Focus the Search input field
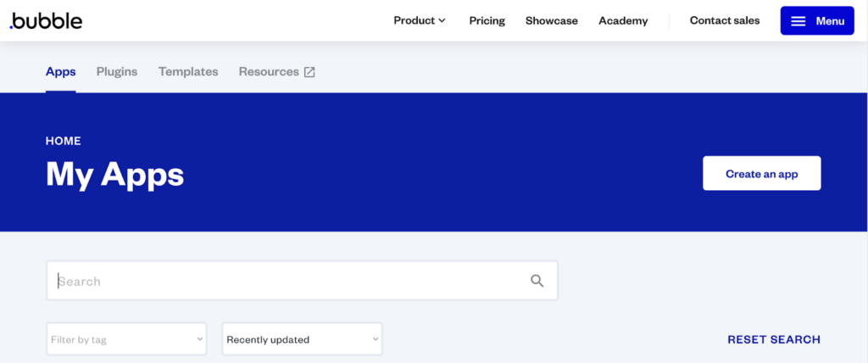Viewport: 868px width, 363px height. (x=303, y=281)
